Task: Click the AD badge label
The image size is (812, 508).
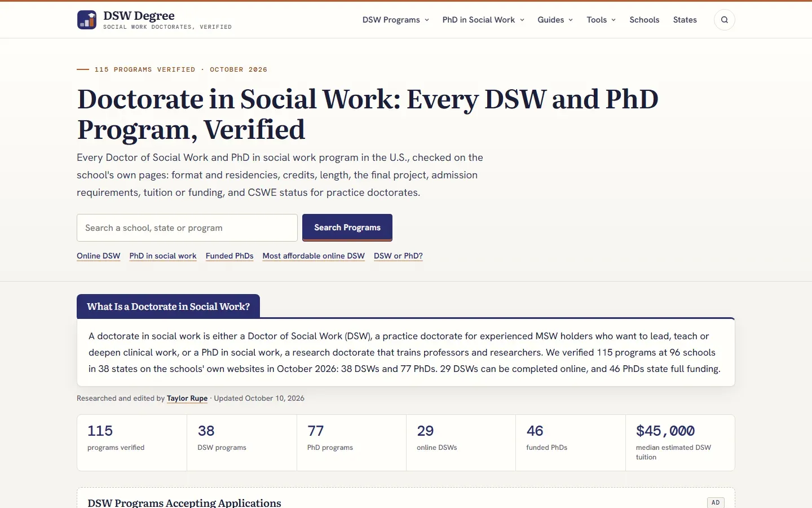Action: [716, 502]
